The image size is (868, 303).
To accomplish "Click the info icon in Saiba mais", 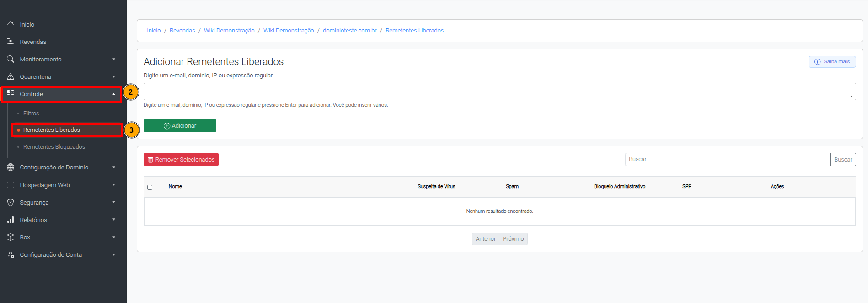I will click(x=818, y=62).
